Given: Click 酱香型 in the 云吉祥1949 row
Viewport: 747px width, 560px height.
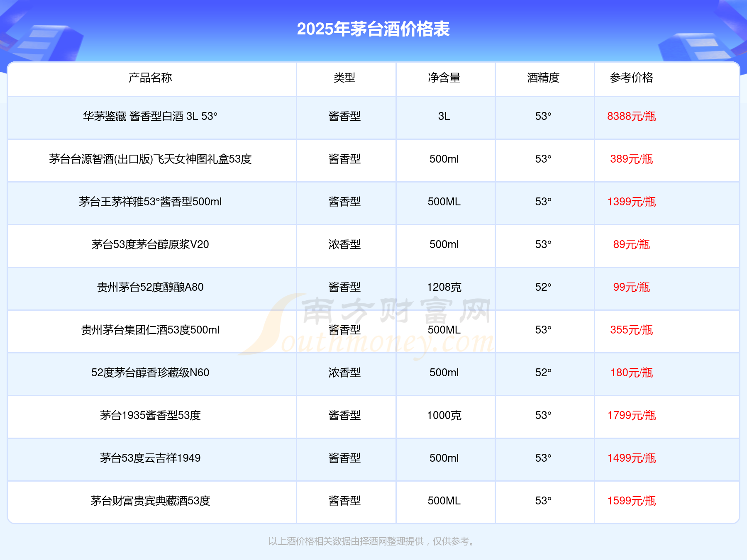Looking at the screenshot, I should (x=344, y=458).
